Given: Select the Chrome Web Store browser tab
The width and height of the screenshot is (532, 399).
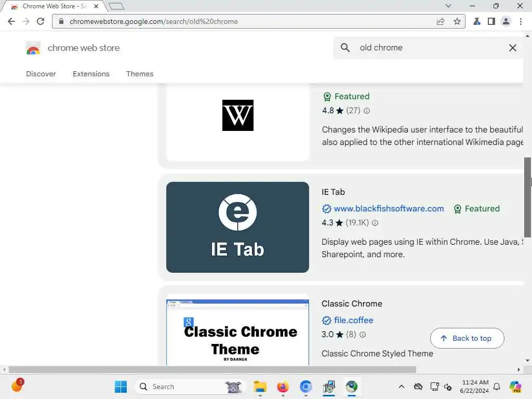Looking at the screenshot, I should [54, 6].
